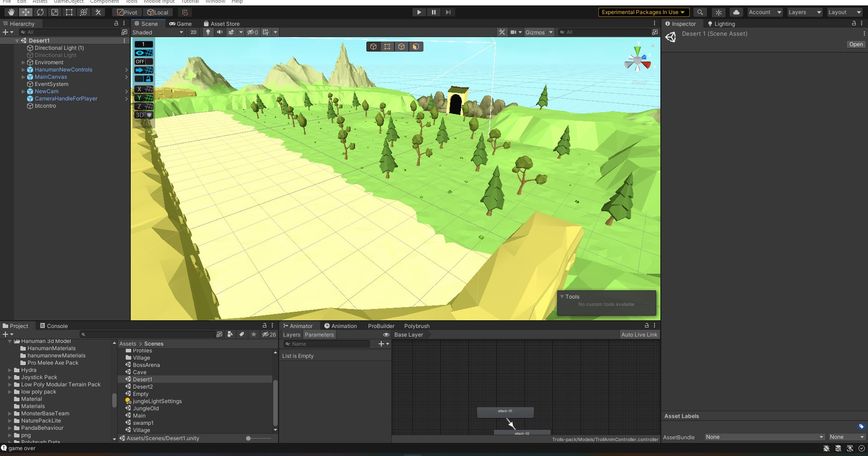The height and width of the screenshot is (456, 868).
Task: Open the Shaded draw mode dropdown
Action: (x=158, y=32)
